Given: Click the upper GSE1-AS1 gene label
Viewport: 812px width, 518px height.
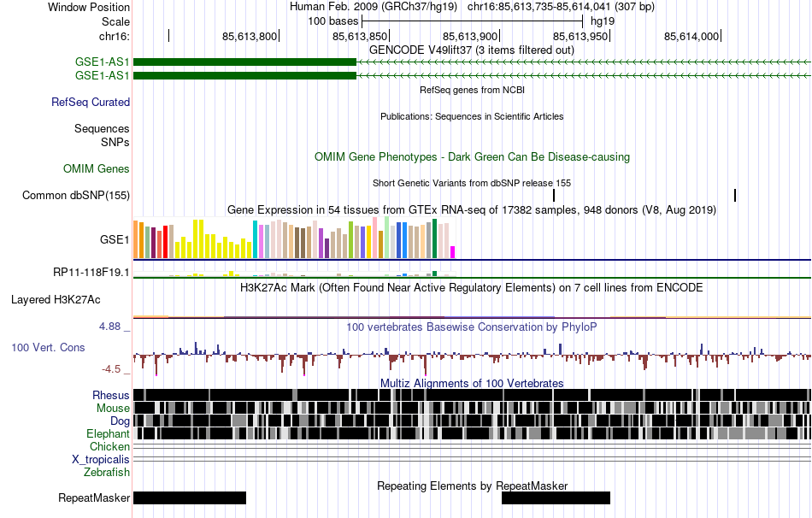Looking at the screenshot, I should coord(102,62).
